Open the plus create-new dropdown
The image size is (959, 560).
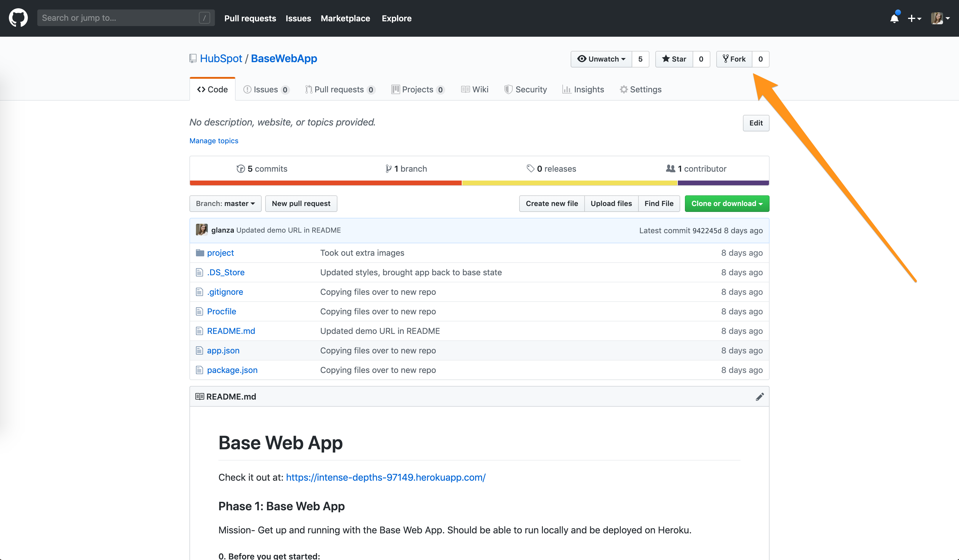click(914, 18)
